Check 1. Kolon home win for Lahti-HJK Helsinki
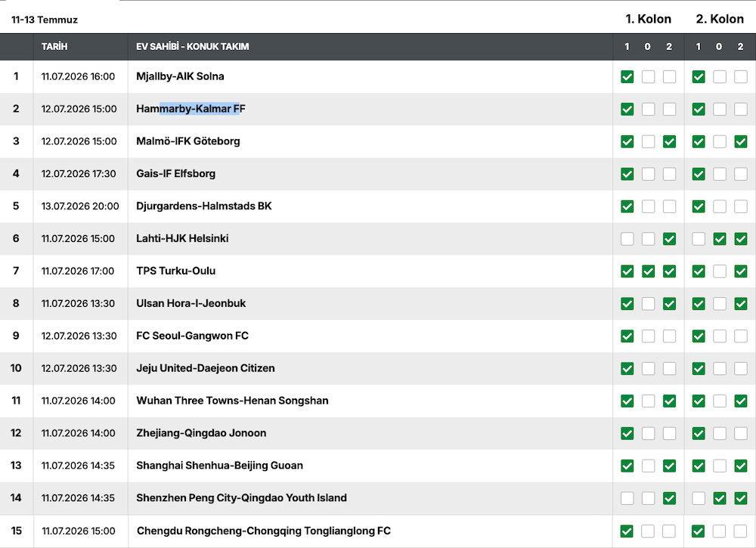Screen dimensions: 756x548 (x=627, y=239)
